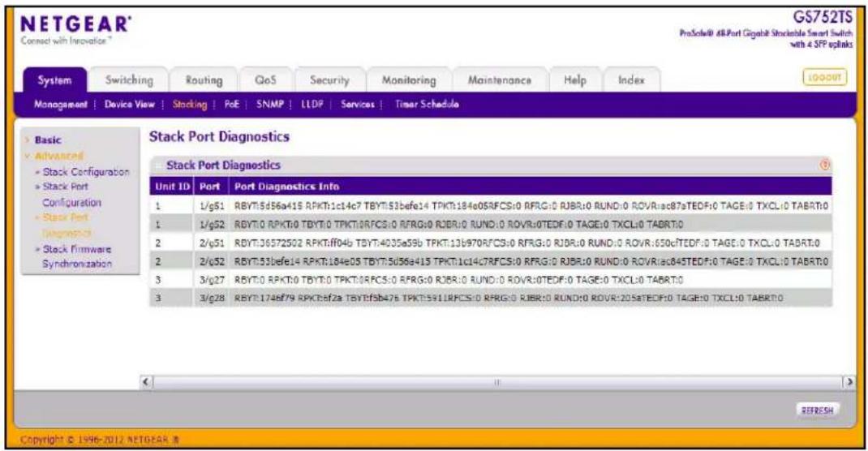The height and width of the screenshot is (451, 868).
Task: Open the Routing tab
Action: (x=204, y=80)
